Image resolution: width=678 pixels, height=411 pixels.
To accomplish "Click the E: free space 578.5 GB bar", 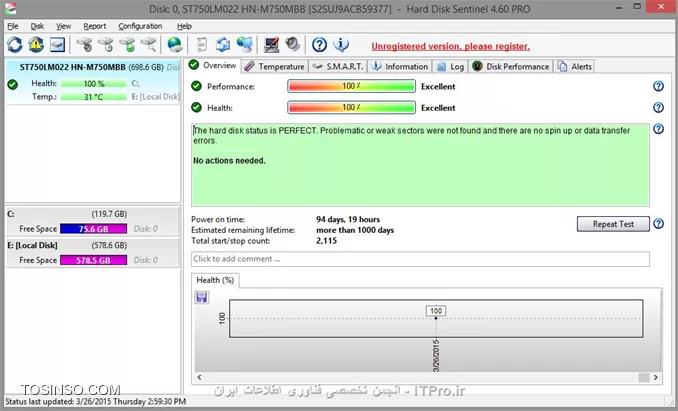I will [93, 260].
